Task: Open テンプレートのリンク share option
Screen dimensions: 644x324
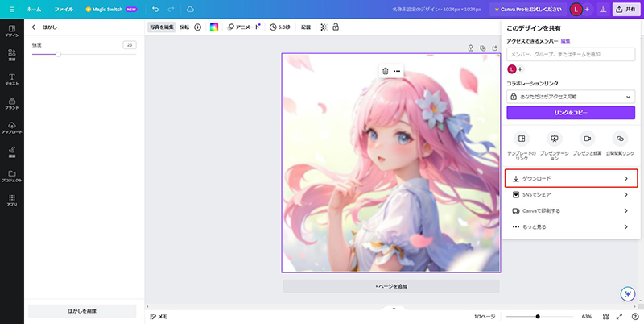Action: (522, 146)
